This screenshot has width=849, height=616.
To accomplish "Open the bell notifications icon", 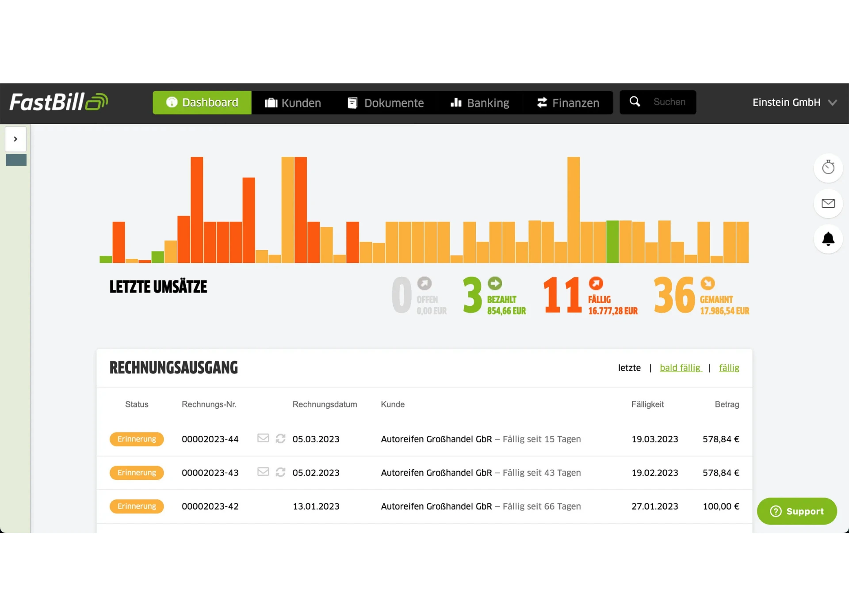I will (x=828, y=239).
